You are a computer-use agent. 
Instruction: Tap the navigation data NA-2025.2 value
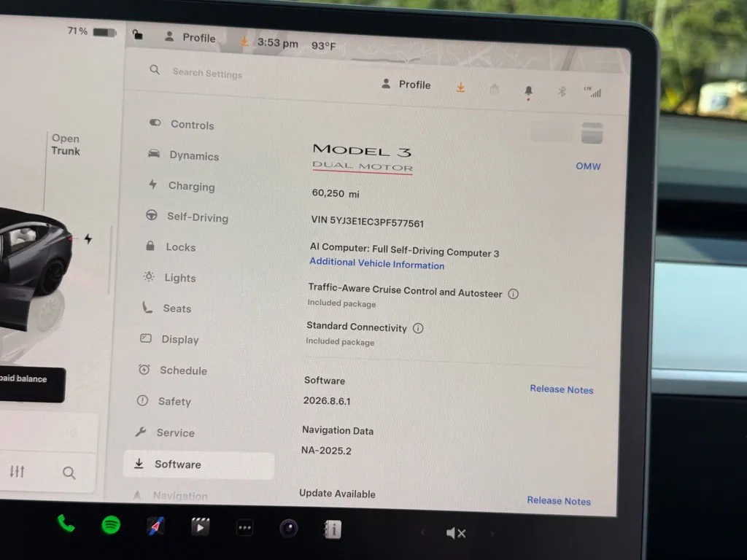[326, 451]
